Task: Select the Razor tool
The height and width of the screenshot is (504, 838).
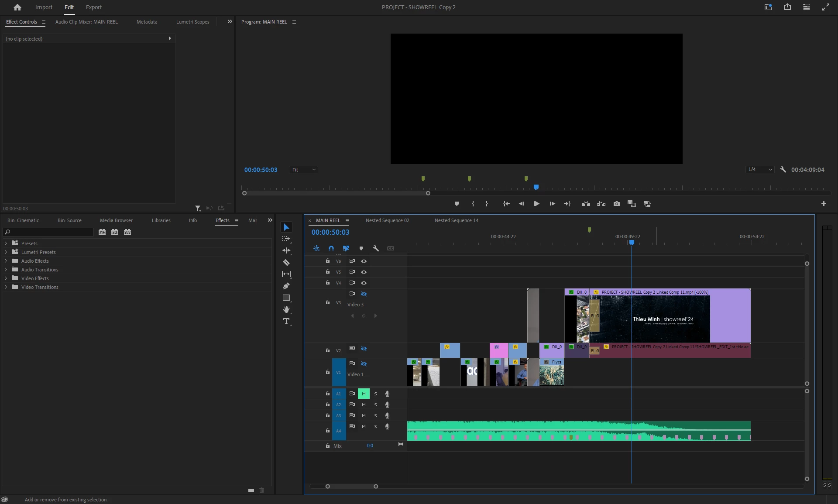Action: [x=286, y=262]
